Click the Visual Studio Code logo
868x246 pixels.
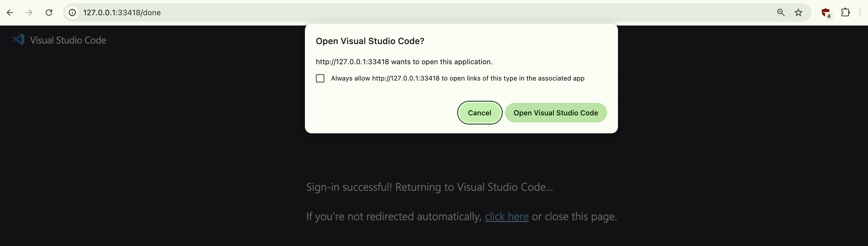pos(18,40)
